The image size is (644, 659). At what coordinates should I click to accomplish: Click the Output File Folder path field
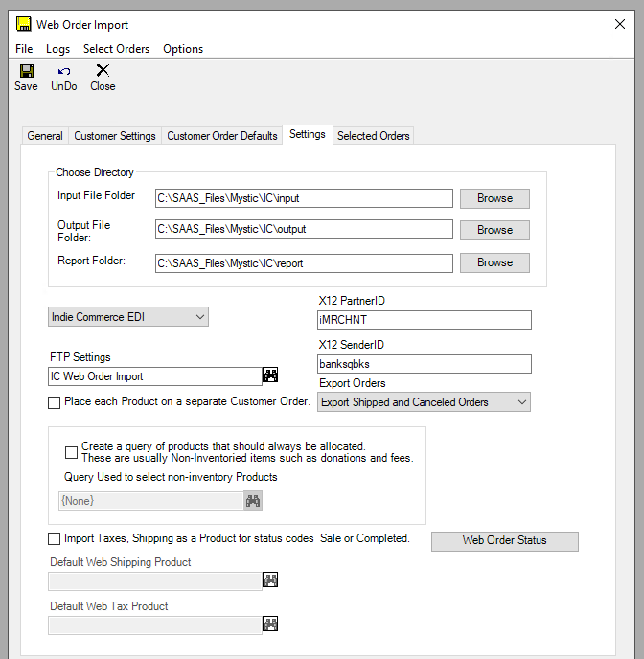[x=304, y=229]
